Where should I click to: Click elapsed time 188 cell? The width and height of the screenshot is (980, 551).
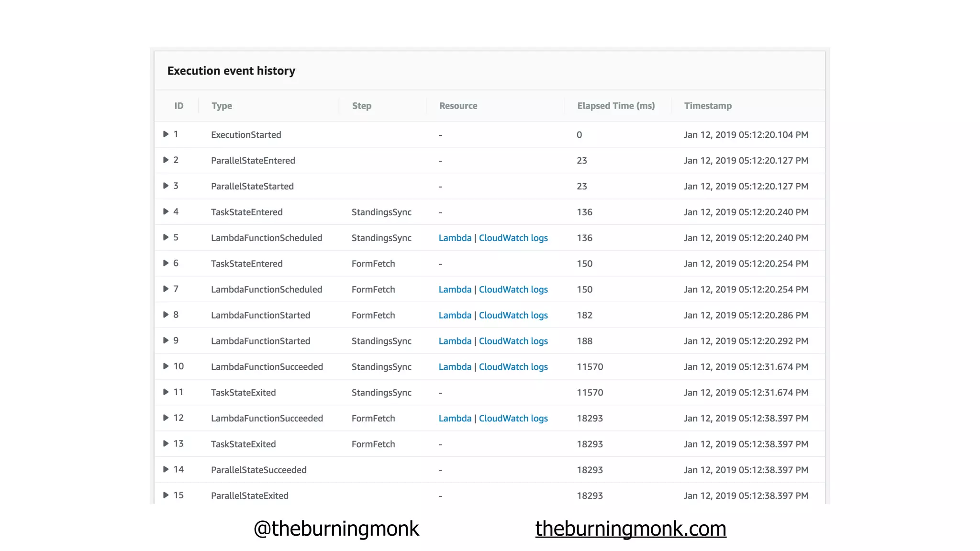[585, 341]
